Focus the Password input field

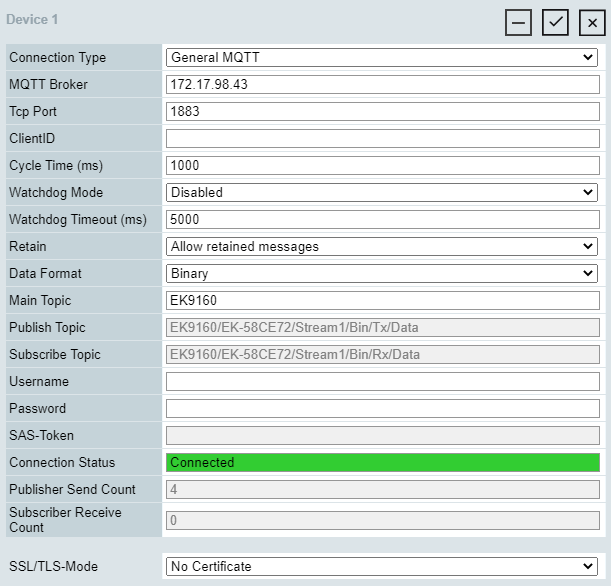[x=382, y=408]
